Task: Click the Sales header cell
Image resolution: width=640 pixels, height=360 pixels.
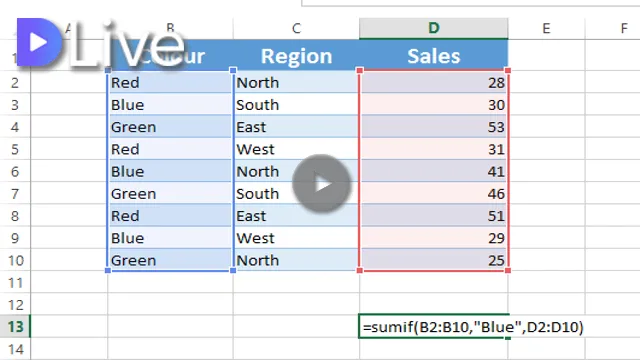Action: 433,56
